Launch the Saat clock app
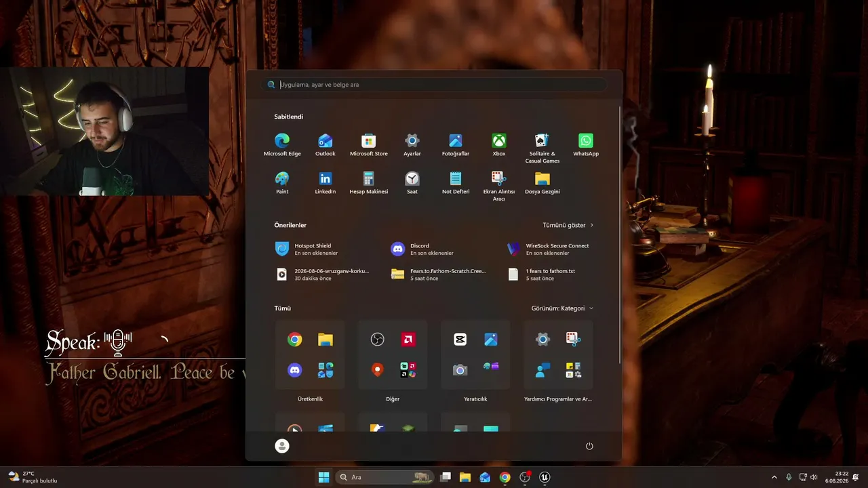 click(x=412, y=183)
